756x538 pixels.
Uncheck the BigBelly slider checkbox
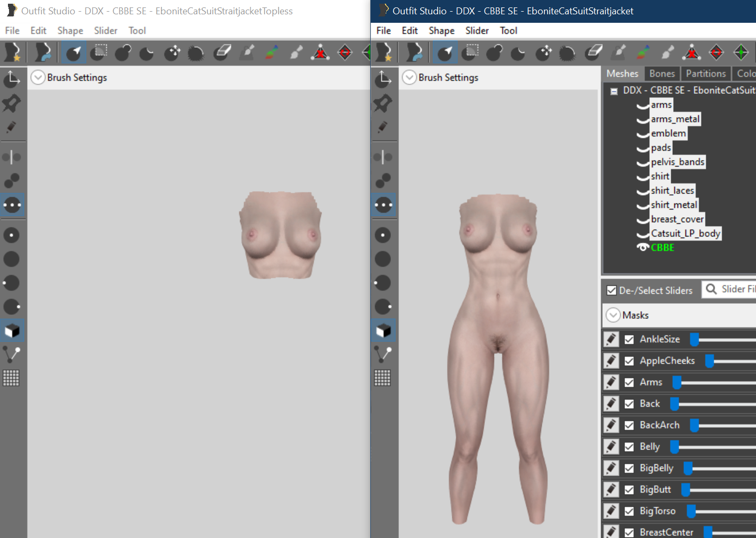[629, 469]
